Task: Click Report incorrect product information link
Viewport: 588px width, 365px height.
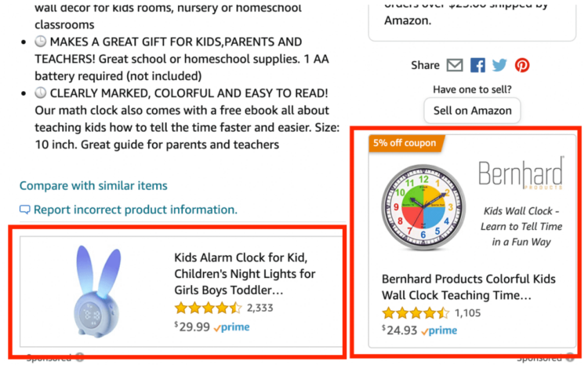Action: coord(135,210)
